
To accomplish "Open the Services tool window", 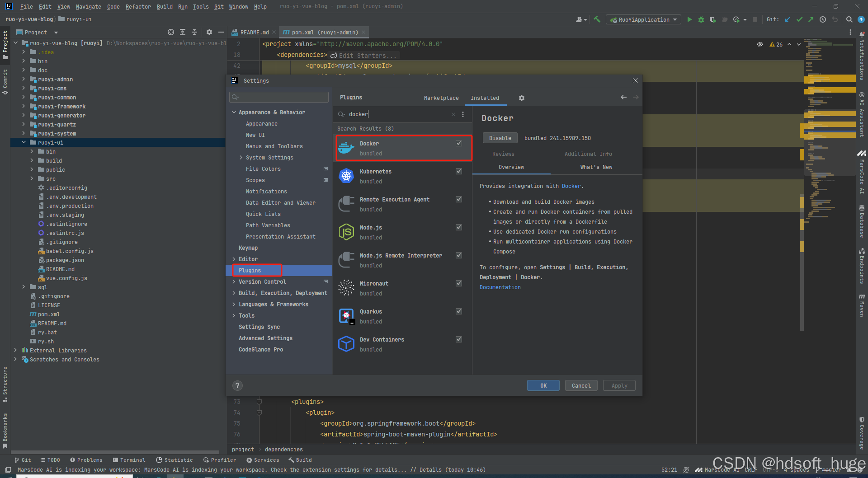I will 263,460.
